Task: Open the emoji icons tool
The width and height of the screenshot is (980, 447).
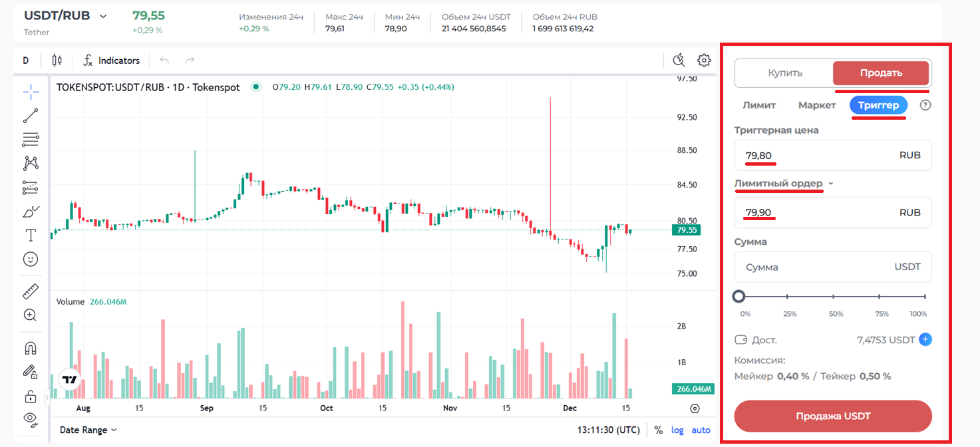Action: (31, 259)
